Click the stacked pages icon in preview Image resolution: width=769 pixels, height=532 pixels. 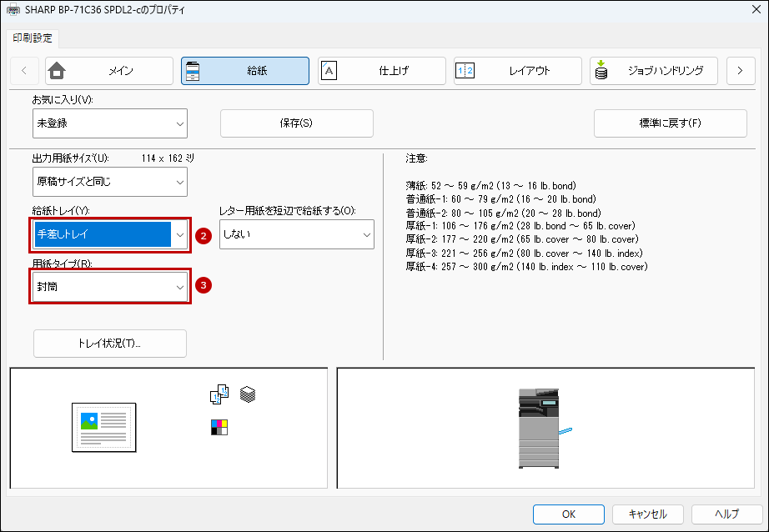point(248,394)
